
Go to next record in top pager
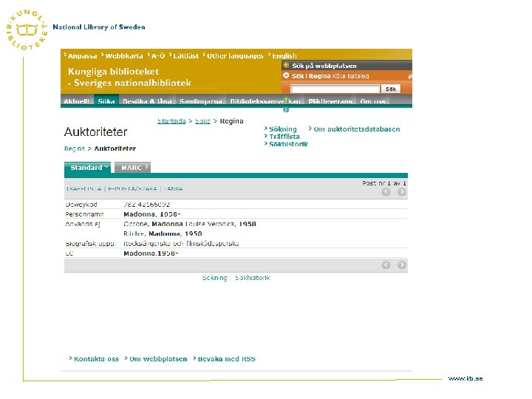coord(402,192)
